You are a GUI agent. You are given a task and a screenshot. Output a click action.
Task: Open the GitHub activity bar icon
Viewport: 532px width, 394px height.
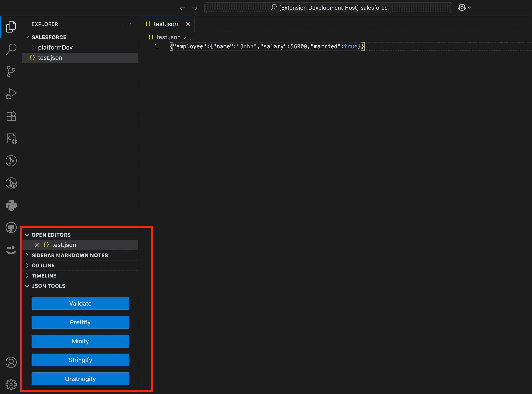tap(11, 227)
